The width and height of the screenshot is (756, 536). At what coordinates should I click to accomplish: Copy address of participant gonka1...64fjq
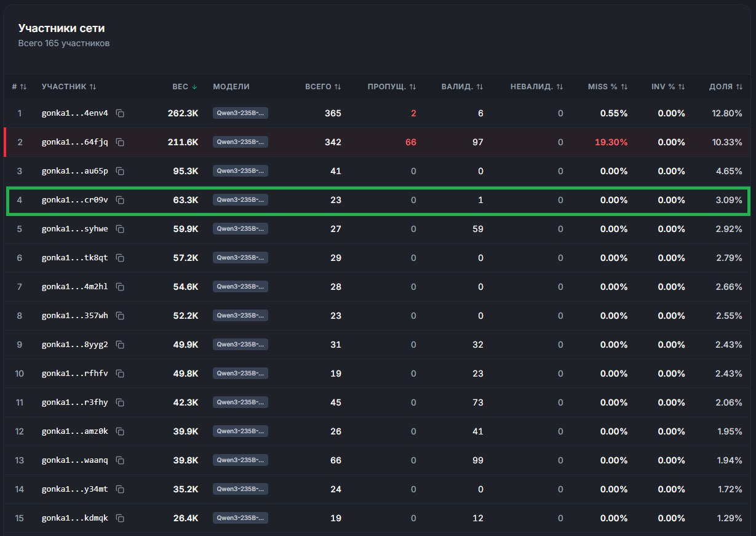pyautogui.click(x=120, y=142)
